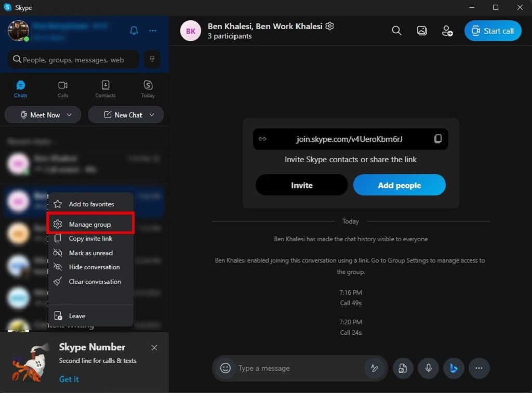532x393 pixels.
Task: Focus the Type a message field
Action: coord(299,368)
